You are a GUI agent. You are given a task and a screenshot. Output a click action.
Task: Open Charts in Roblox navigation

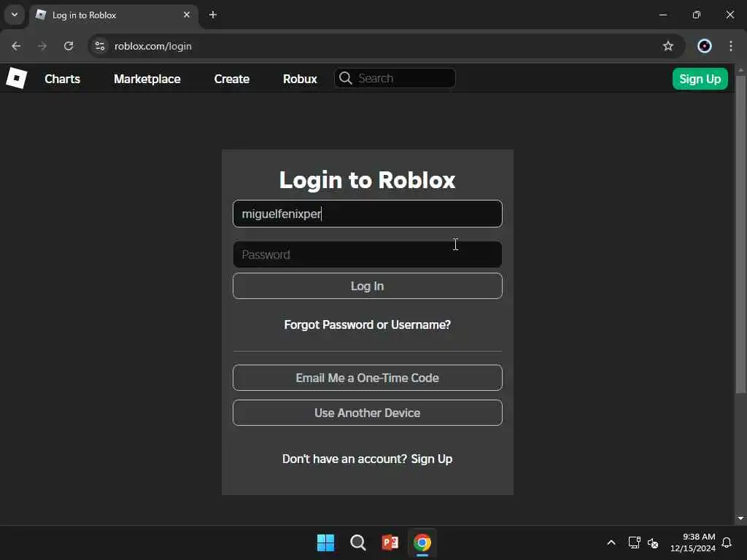click(63, 79)
